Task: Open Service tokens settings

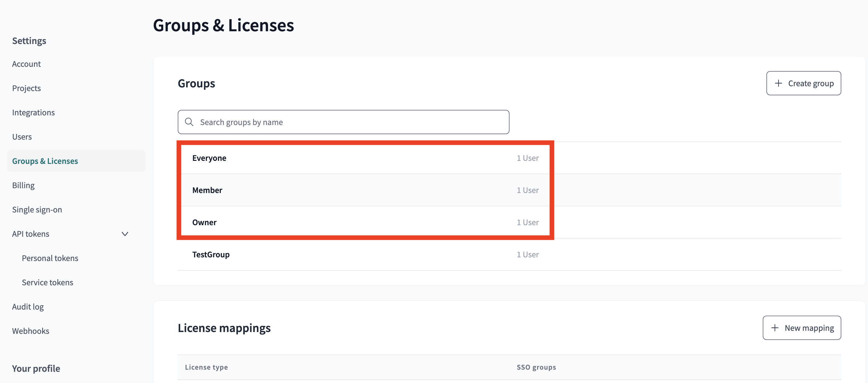Action: [48, 282]
